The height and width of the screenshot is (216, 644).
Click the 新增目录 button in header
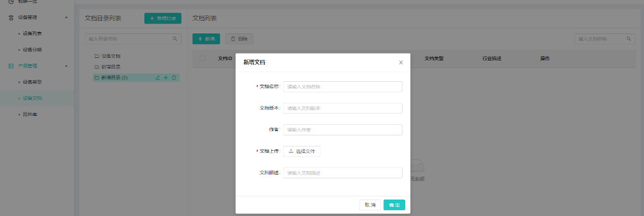[x=163, y=19]
